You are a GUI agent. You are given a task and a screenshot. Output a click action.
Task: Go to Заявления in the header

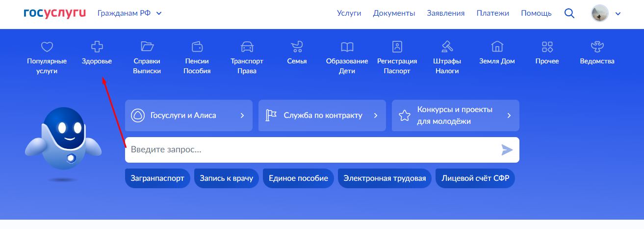(x=446, y=13)
